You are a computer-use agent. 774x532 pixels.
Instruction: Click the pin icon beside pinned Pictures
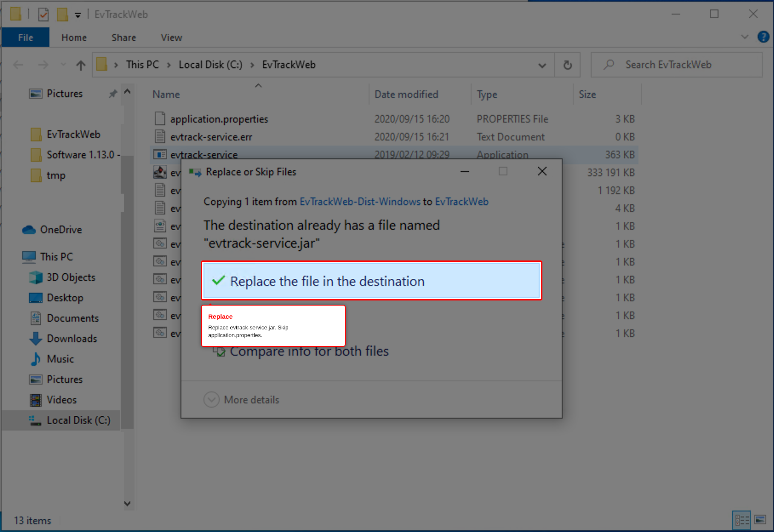(x=113, y=94)
